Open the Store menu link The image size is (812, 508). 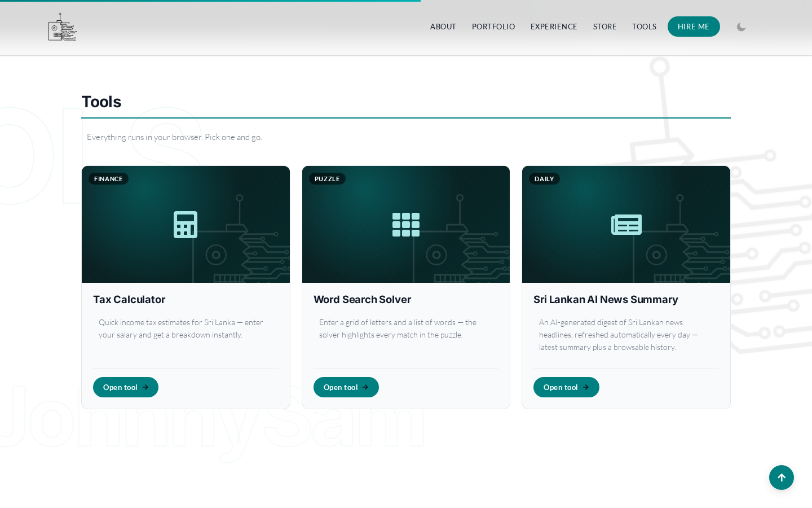pyautogui.click(x=605, y=27)
